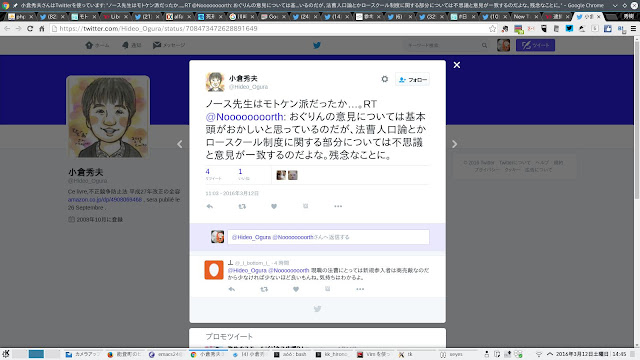Click the clock showing 14:45
This screenshot has height=360, width=640.
point(619,354)
